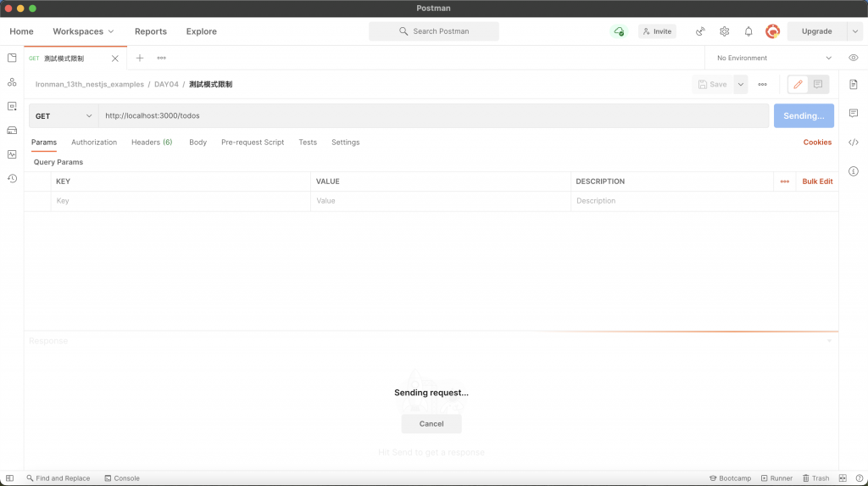
Task: Switch to the pencil edit mode
Action: point(798,84)
